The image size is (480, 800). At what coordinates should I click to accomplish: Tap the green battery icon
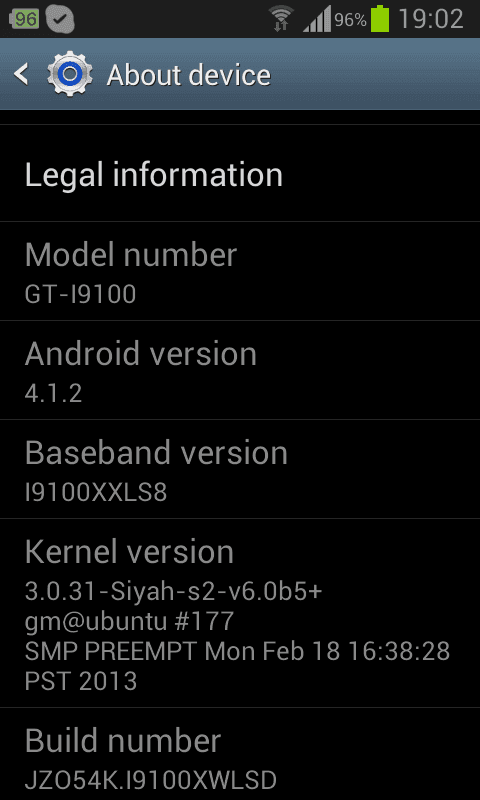pos(380,19)
